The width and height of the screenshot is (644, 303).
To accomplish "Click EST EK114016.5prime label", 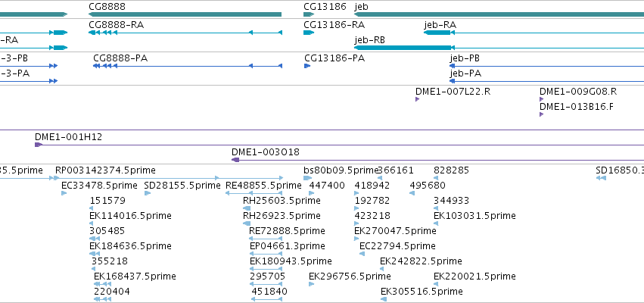I will [x=130, y=216].
